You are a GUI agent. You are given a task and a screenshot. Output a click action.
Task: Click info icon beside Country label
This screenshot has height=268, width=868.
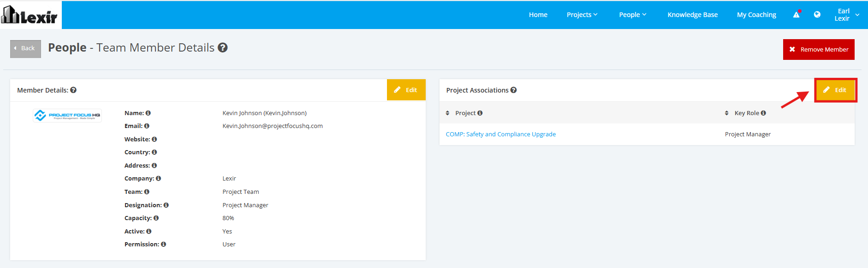point(154,152)
